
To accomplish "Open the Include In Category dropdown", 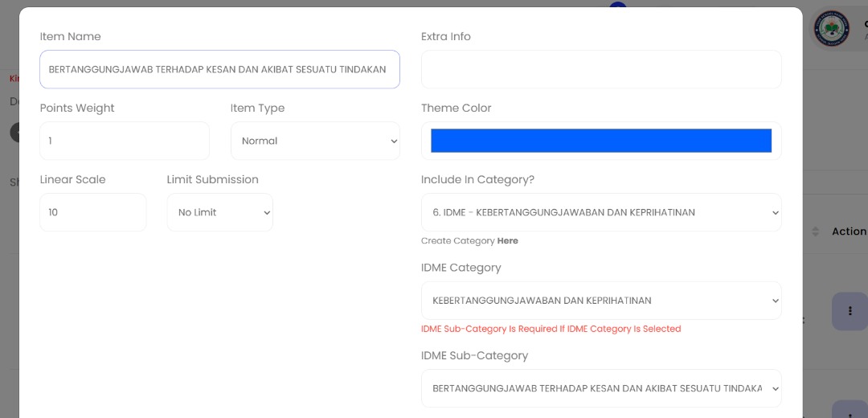I will point(601,212).
